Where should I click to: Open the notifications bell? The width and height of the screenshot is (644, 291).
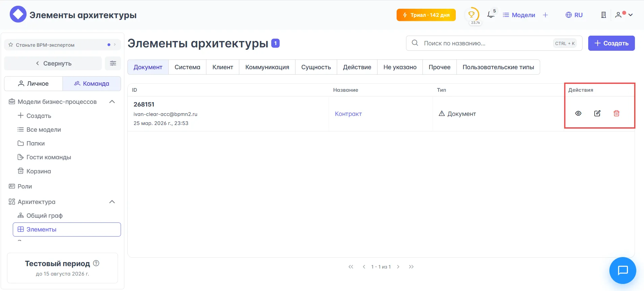point(491,15)
